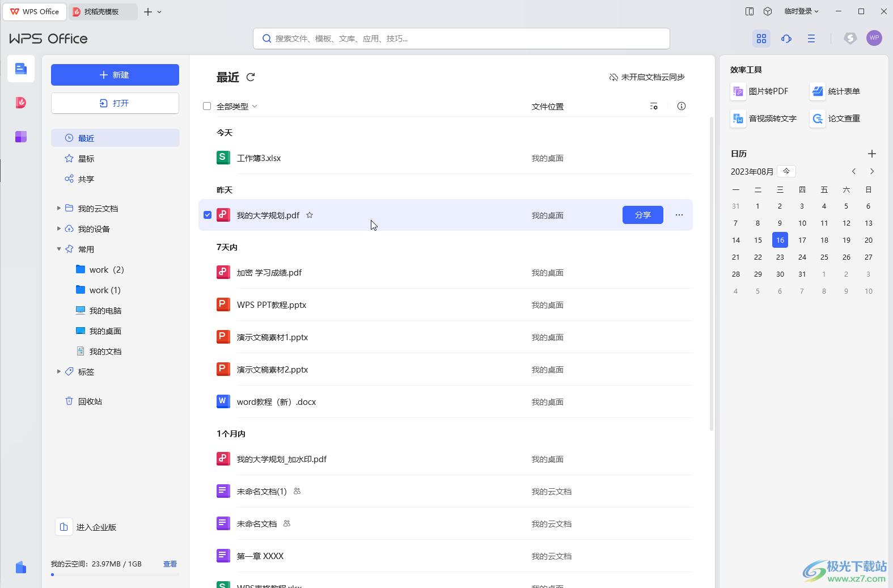Check the select-all files checkbox
This screenshot has height=588, width=893.
[x=207, y=106]
